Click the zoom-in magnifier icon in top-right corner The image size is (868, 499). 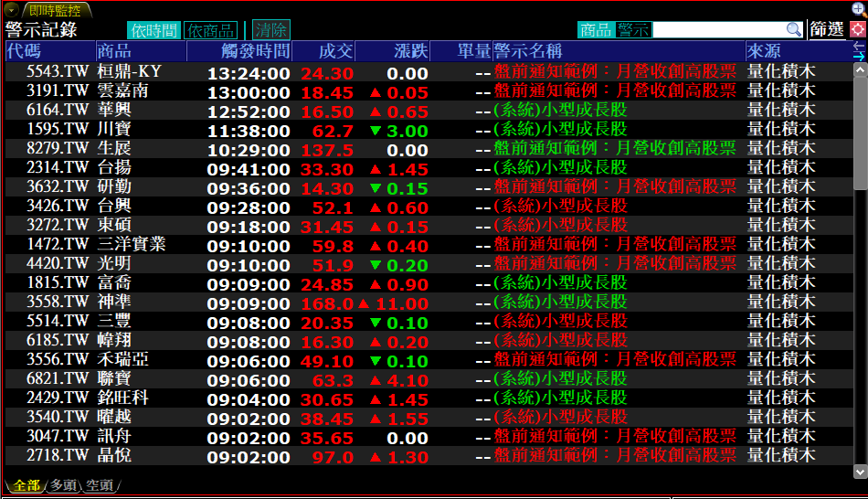pos(858,9)
